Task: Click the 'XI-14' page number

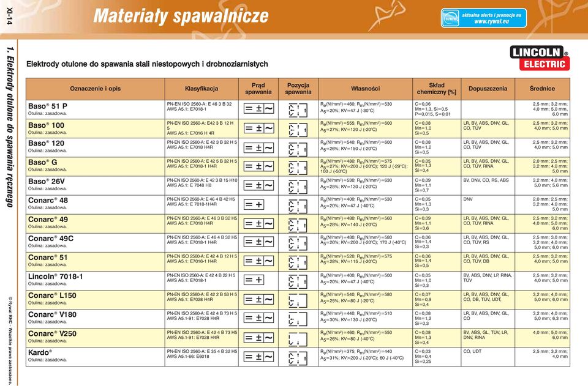Action: coord(9,16)
